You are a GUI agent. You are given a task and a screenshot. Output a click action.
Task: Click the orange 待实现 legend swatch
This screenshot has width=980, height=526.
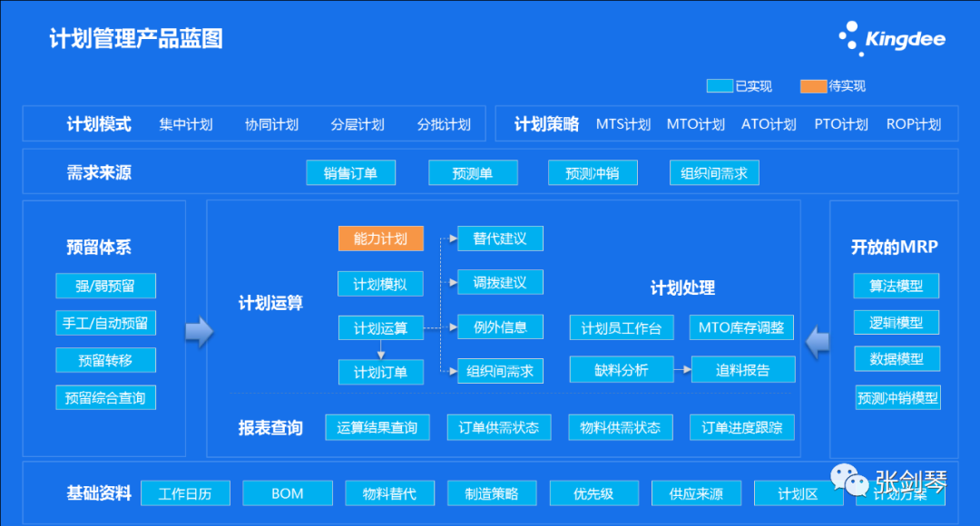813,86
